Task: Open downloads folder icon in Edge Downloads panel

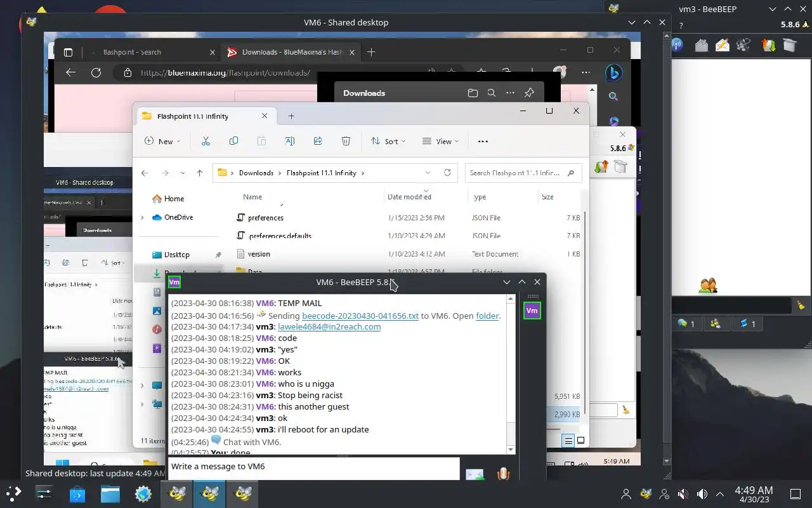Action: (473, 93)
